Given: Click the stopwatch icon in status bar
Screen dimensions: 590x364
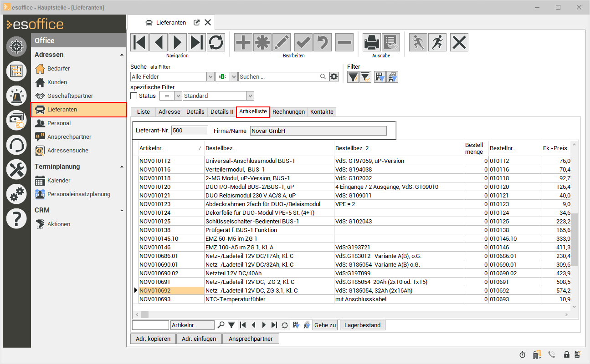Looking at the screenshot, I should (x=523, y=354).
